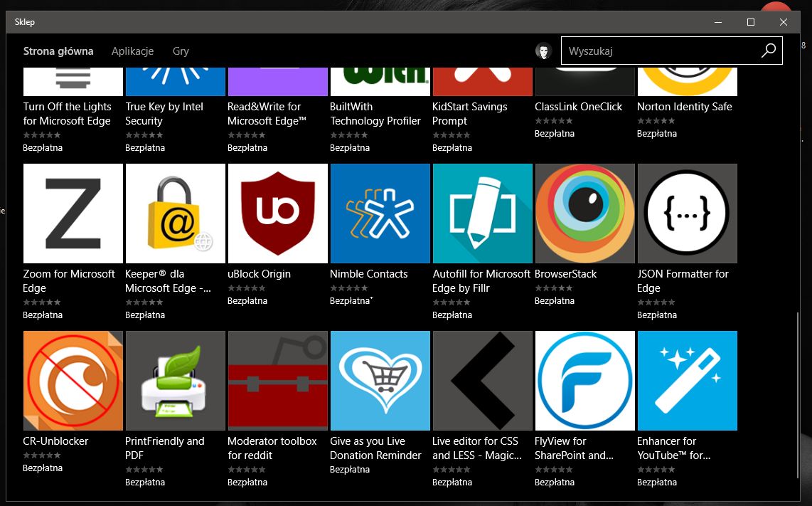812x506 pixels.
Task: Open True Key by Intel Security title link
Action: [x=164, y=114]
